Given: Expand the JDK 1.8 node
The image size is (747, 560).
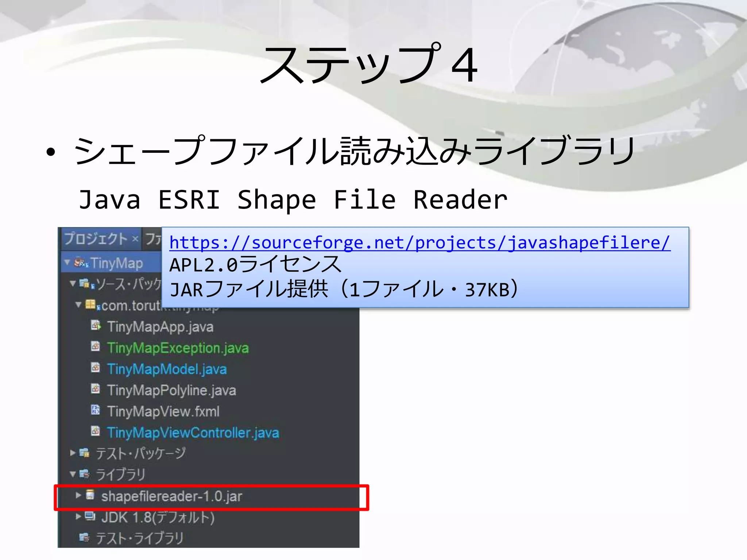Looking at the screenshot, I should pyautogui.click(x=78, y=516).
